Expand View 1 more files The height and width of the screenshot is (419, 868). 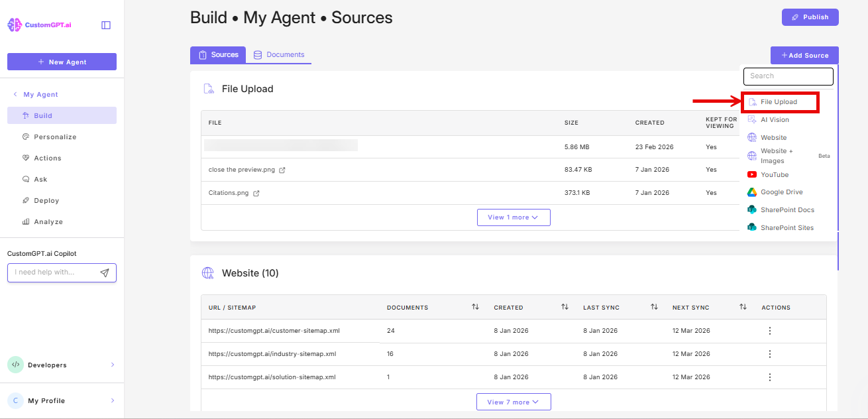pos(514,217)
